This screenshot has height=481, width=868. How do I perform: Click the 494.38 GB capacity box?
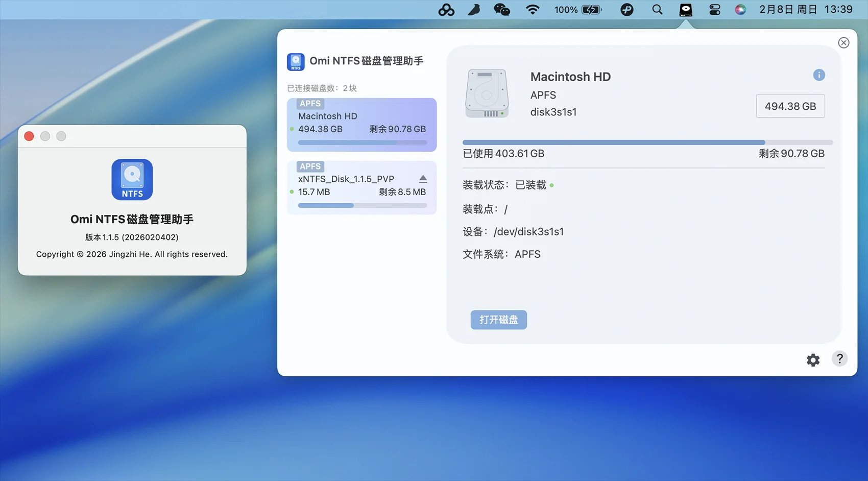pos(790,106)
